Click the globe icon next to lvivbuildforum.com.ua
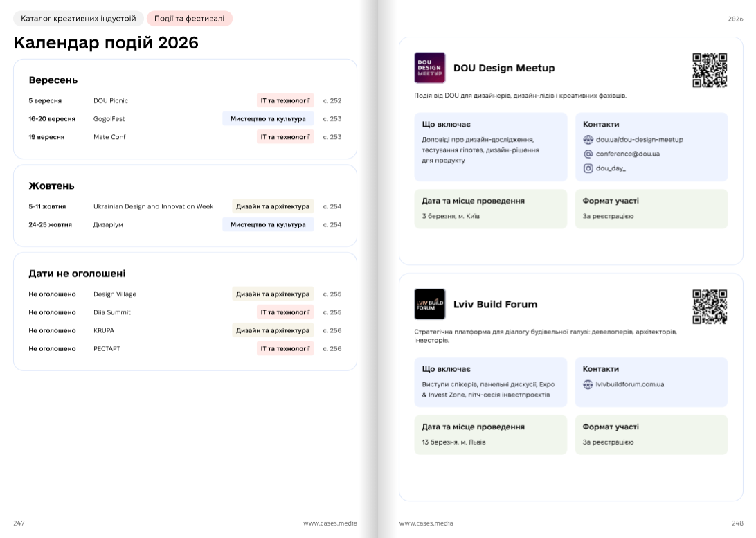 [588, 385]
